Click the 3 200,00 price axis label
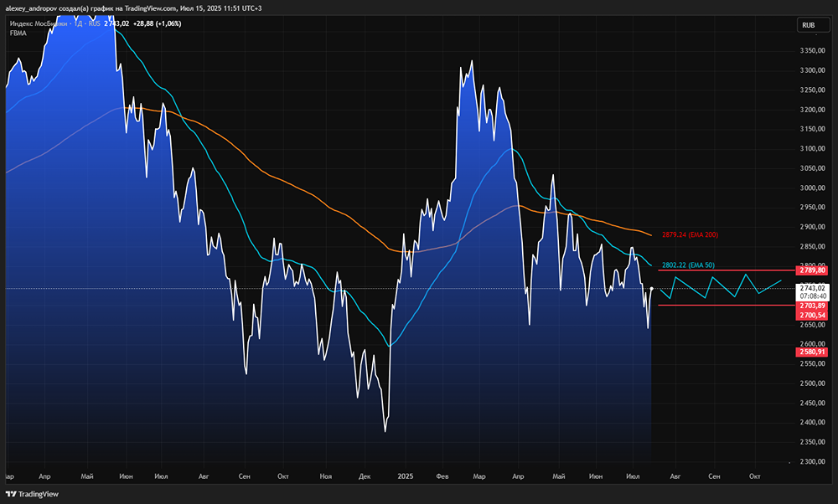838x504 pixels. [x=812, y=110]
